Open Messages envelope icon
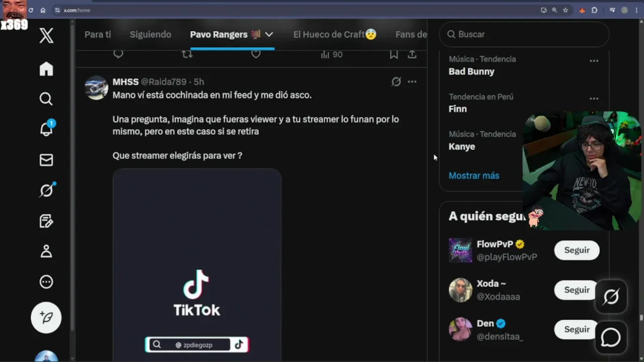 (x=46, y=160)
